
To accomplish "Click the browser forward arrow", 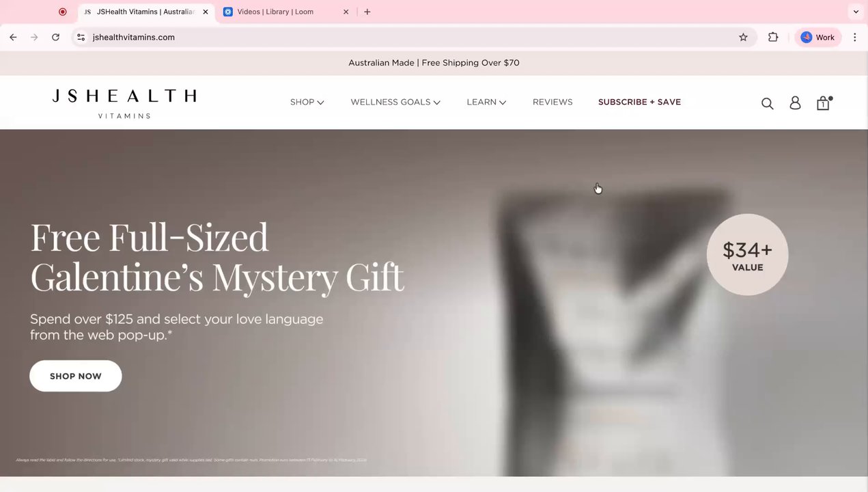I will 34,38.
